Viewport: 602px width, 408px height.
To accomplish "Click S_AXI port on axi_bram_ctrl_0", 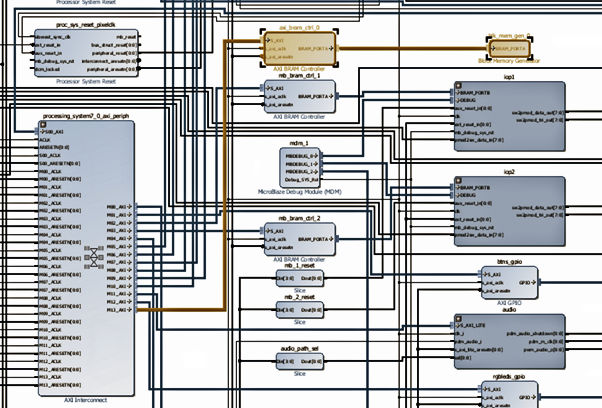I will (275, 40).
